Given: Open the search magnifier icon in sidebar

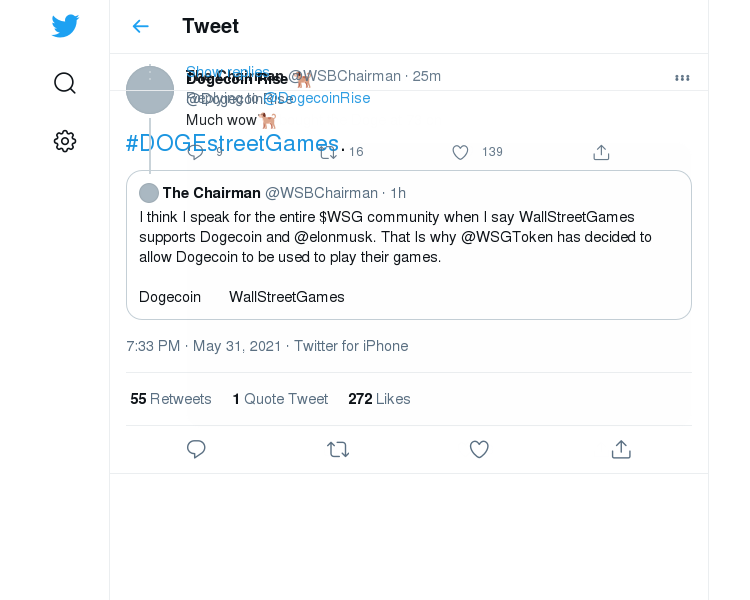Looking at the screenshot, I should (x=65, y=83).
